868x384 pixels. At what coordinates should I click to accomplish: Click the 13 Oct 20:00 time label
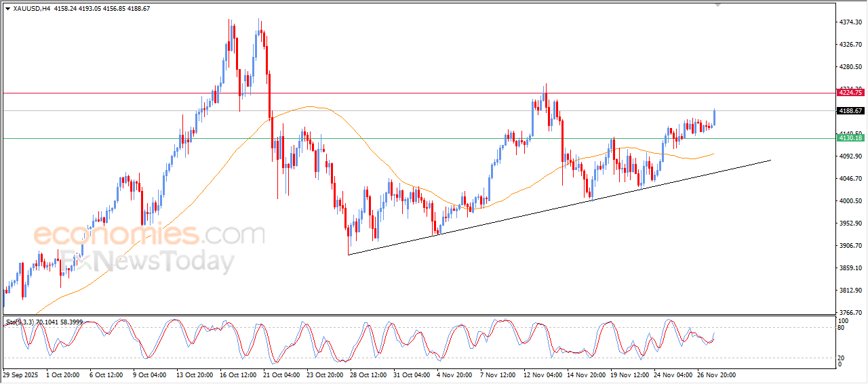click(x=195, y=375)
